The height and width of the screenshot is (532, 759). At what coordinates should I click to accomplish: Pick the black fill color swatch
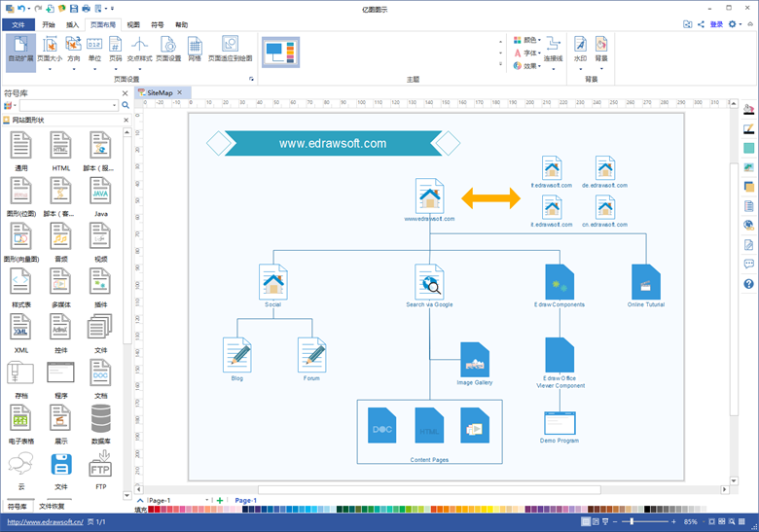tap(647, 510)
